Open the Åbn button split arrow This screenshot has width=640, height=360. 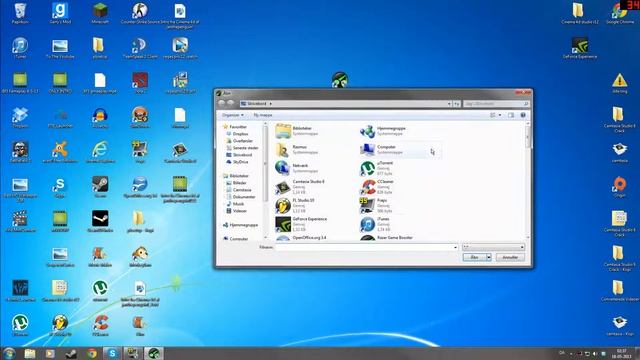click(489, 257)
